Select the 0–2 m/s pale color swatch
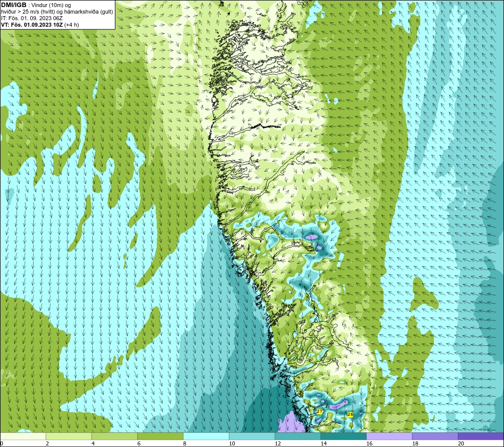This screenshot has width=504, height=447. [23, 436]
